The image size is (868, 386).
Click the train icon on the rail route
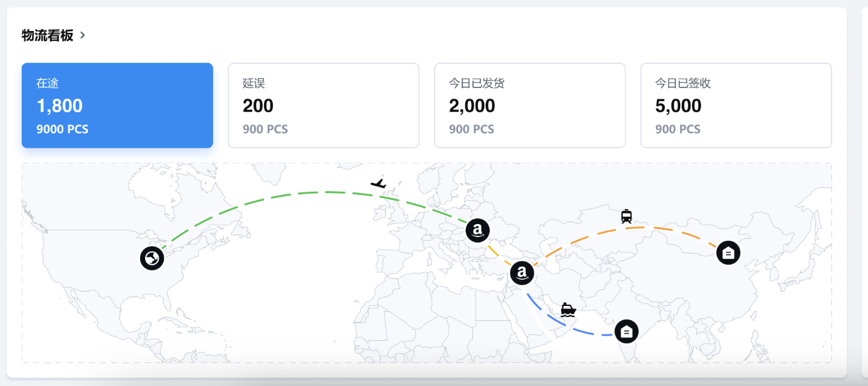tap(626, 216)
